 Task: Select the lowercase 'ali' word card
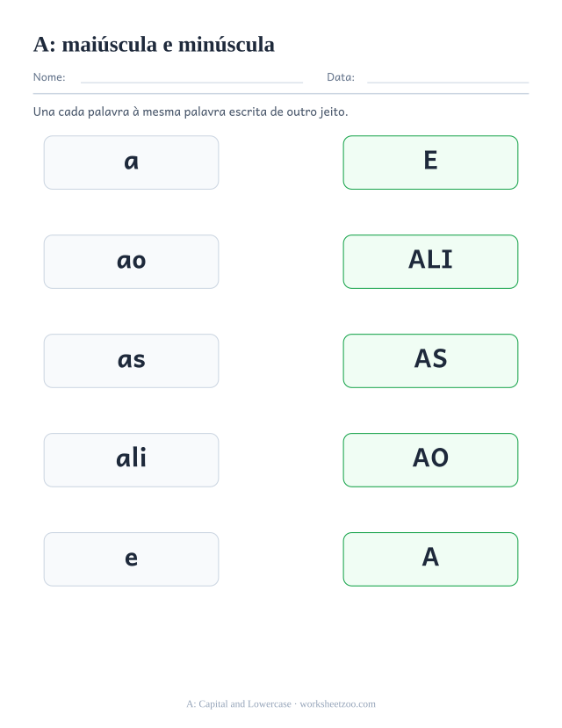[132, 460]
